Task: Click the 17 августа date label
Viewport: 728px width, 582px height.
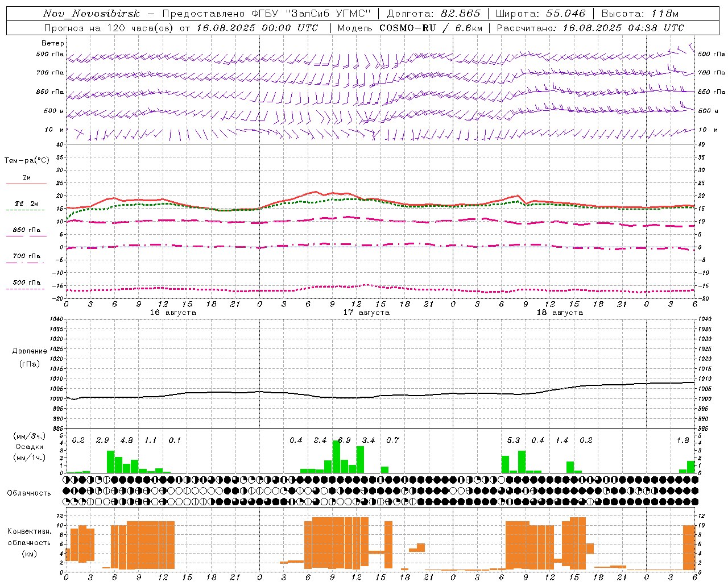Action: (x=366, y=312)
